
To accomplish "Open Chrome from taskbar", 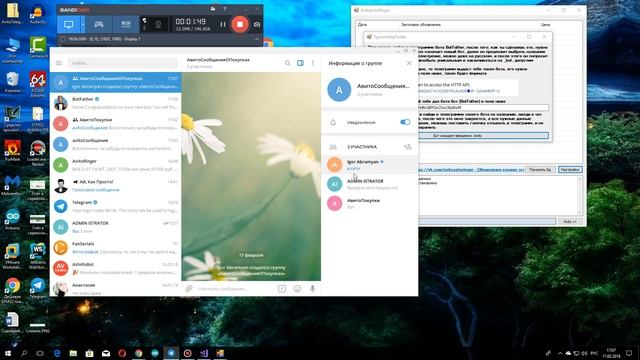I will [x=138, y=353].
